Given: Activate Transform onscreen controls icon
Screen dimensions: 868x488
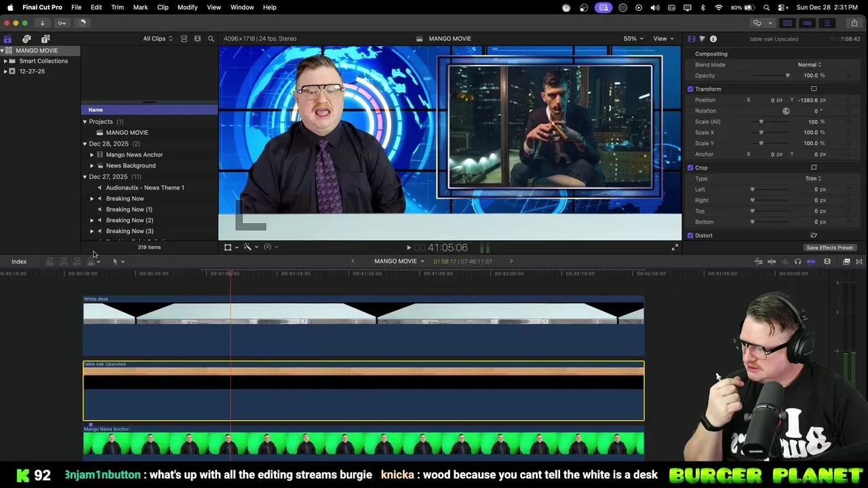Looking at the screenshot, I should pyautogui.click(x=814, y=89).
